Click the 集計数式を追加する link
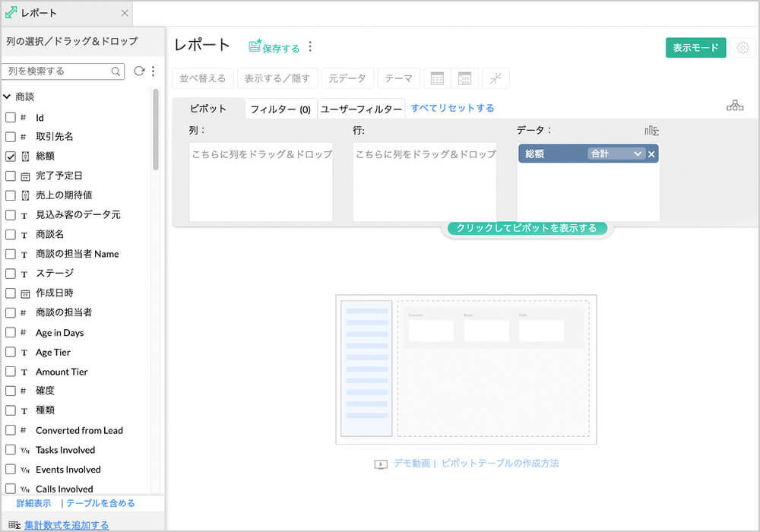This screenshot has height=532, width=760. coord(67,524)
